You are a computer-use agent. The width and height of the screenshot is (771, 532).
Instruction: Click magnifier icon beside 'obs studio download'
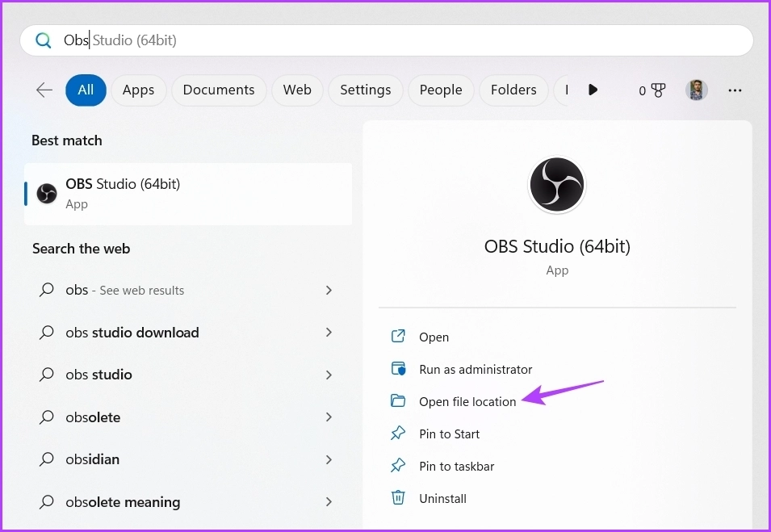47,333
